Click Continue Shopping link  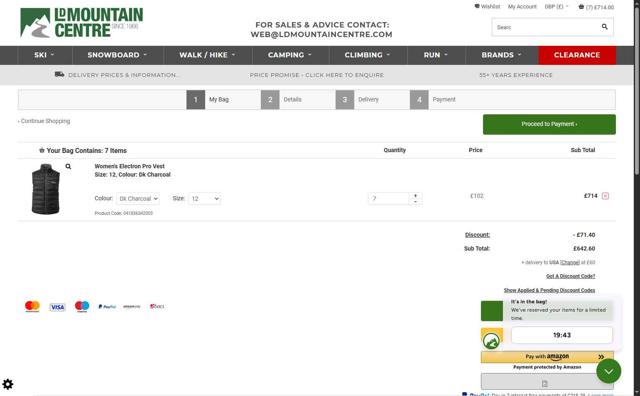[x=44, y=121]
